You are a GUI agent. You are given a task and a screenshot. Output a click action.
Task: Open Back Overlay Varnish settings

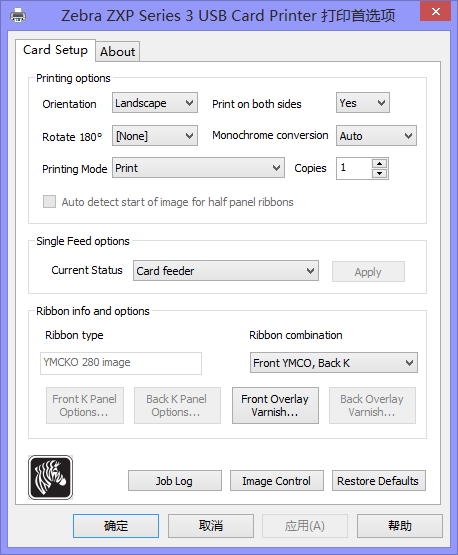point(372,405)
